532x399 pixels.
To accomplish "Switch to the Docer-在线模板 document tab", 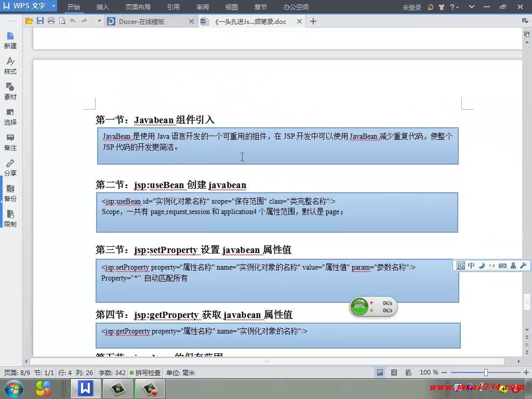I will pos(141,21).
